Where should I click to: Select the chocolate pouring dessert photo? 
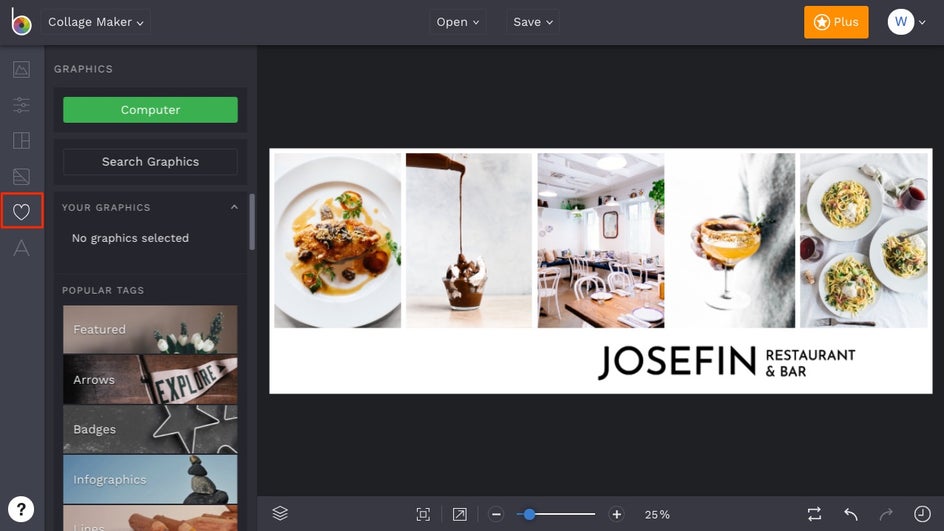469,240
